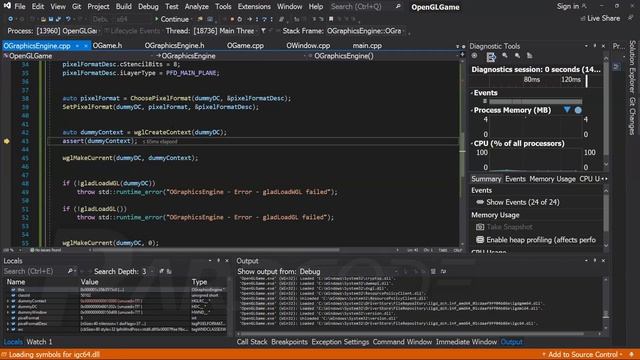
Task: Click Sign in link
Action: [568, 6]
